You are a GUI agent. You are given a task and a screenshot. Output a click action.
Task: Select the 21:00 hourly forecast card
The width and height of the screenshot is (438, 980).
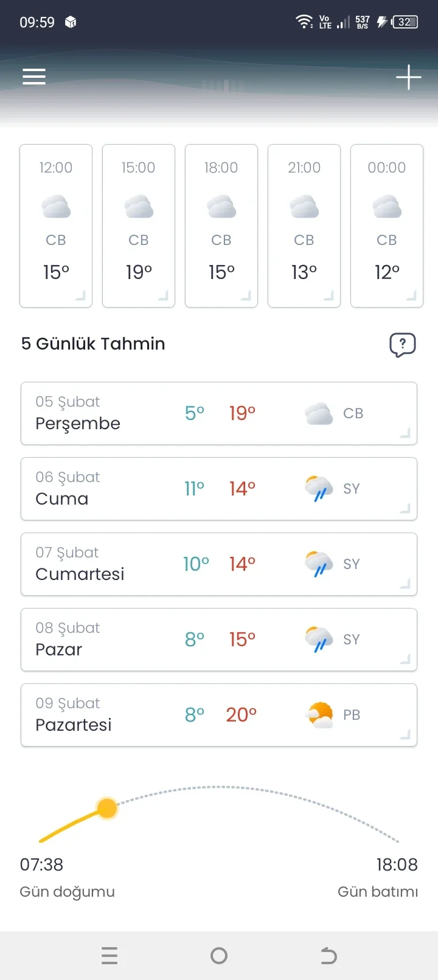click(304, 226)
